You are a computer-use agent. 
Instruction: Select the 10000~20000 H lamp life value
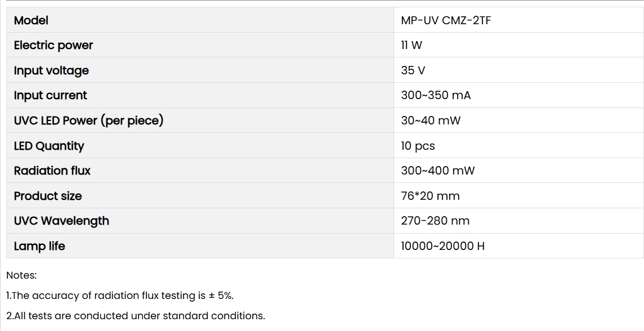[442, 246]
